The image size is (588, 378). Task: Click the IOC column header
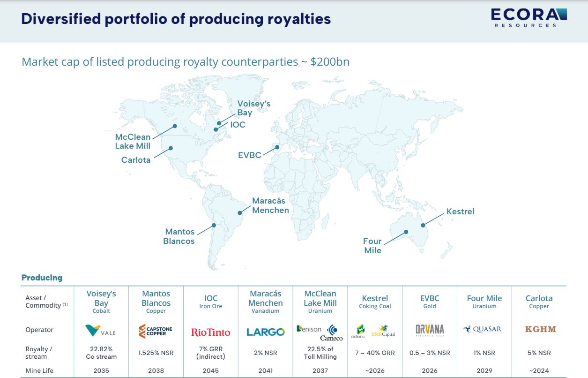(211, 301)
